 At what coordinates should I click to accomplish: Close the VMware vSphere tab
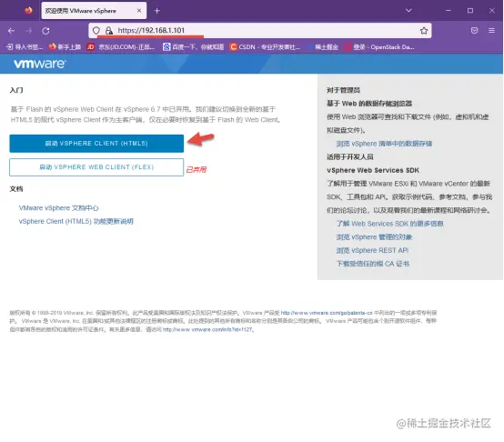pos(139,11)
